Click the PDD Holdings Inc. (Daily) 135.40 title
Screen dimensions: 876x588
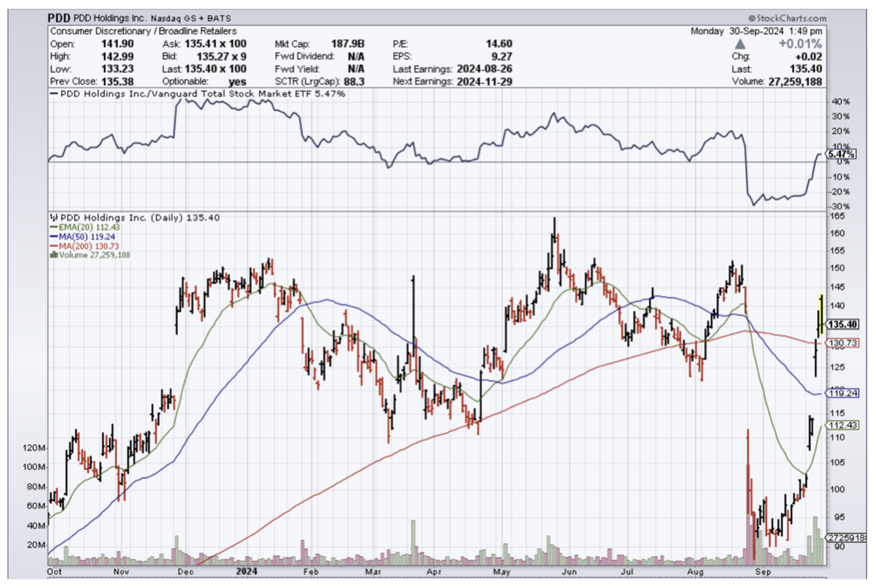point(139,218)
